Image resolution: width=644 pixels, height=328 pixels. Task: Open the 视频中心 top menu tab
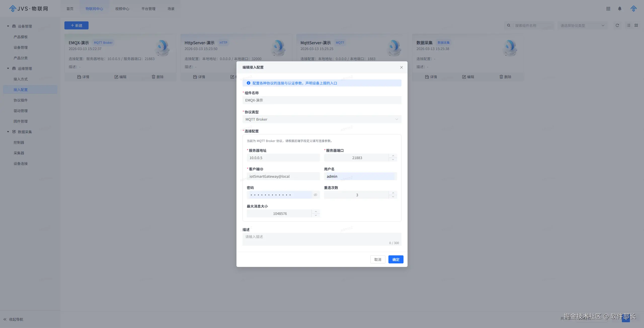(x=122, y=9)
